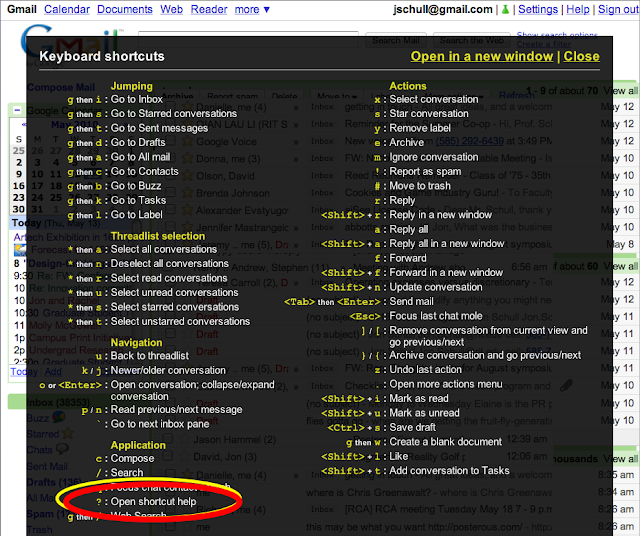Viewport: 640px width, 536px height.
Task: Open Reader from the top navigation
Action: pos(209,9)
